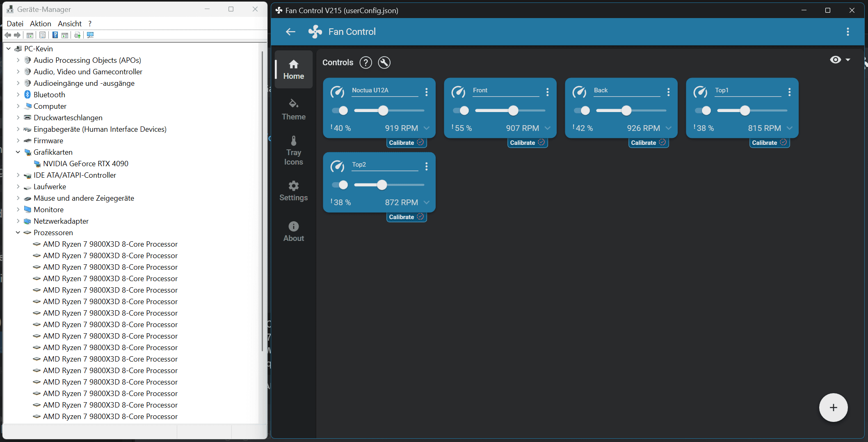Screen dimensions: 868x442
Task: Open the Datei menu in Geräte-Manager
Action: point(15,24)
